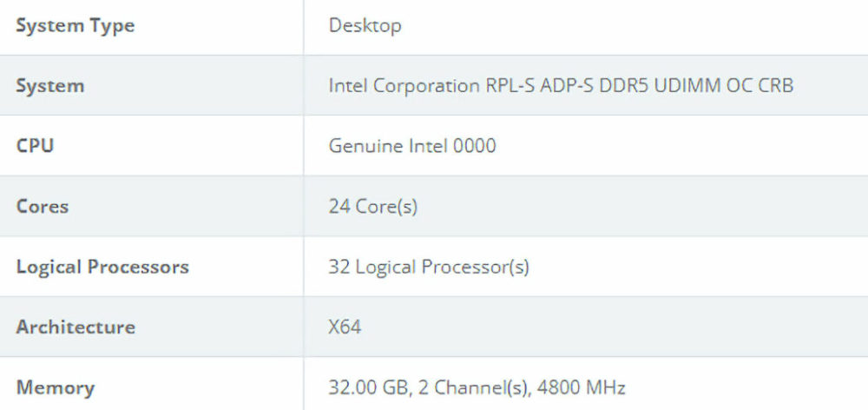Select the Genuine Intel 0000 text

point(412,146)
